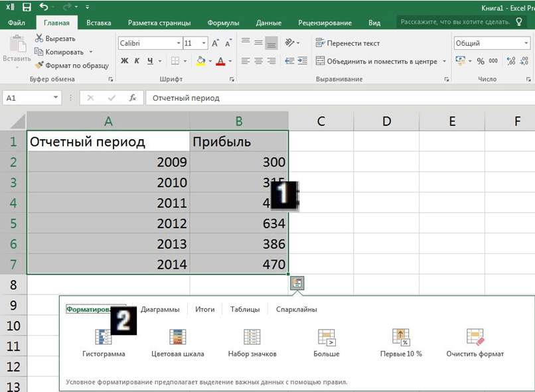The image size is (535, 392).
Task: Click the fill color yellow swatch
Action: tap(201, 61)
